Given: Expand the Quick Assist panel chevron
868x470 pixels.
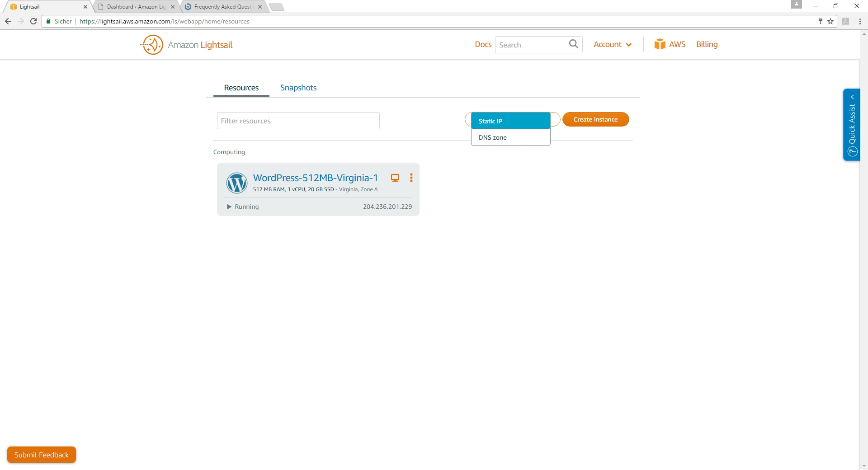Looking at the screenshot, I should point(853,97).
